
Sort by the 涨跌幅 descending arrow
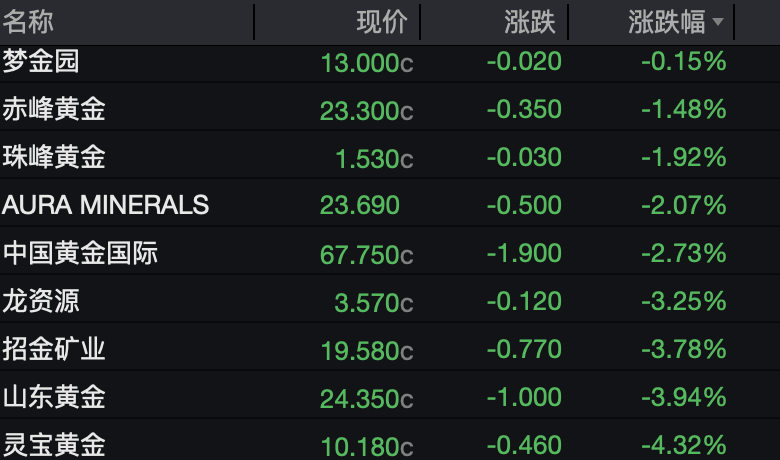pyautogui.click(x=720, y=22)
